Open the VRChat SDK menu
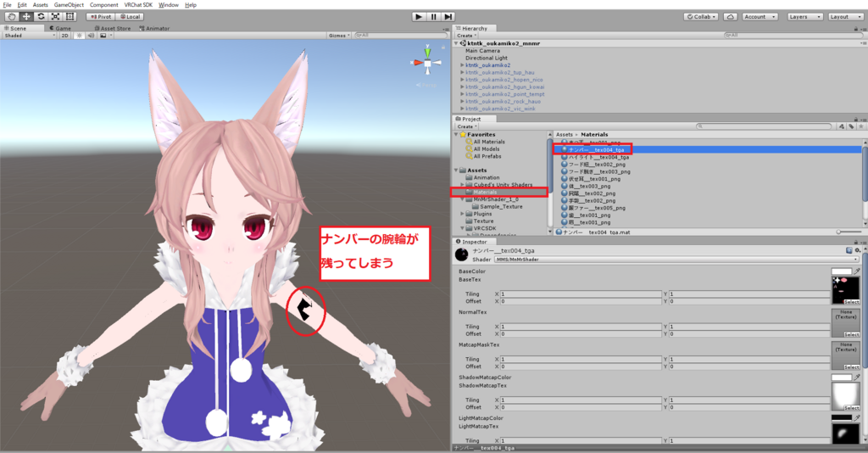This screenshot has width=868, height=453. click(138, 4)
